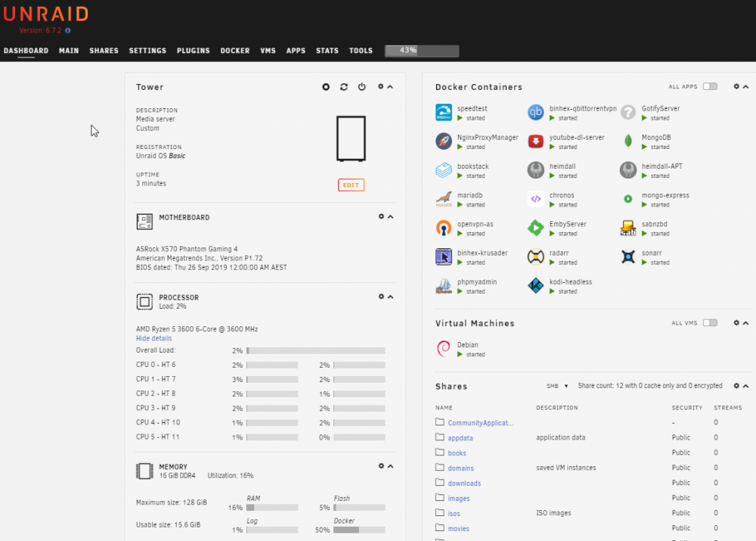
Task: Click the Debian virtual machine icon
Action: tap(444, 349)
